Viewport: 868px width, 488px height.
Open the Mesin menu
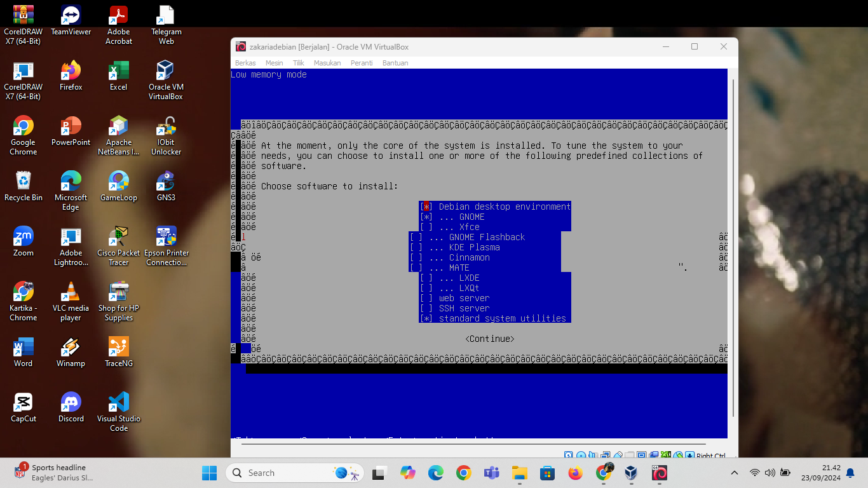pyautogui.click(x=275, y=63)
